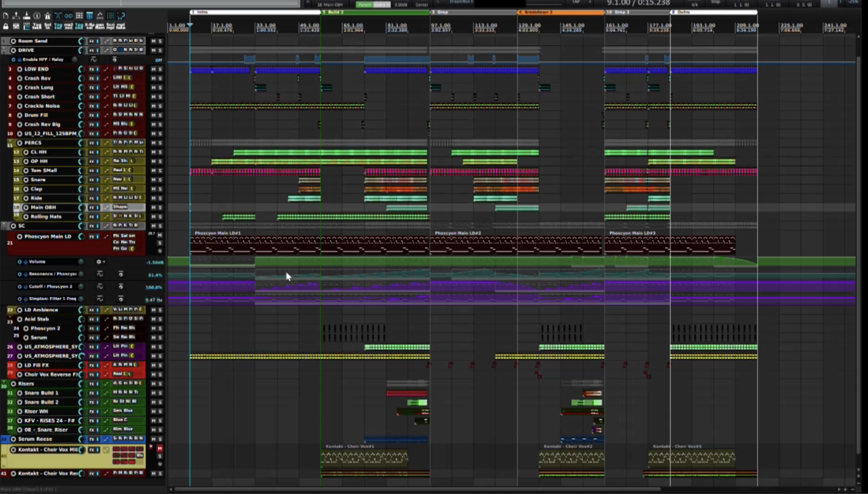
Task: Arm record on Serum track
Action: pos(26,338)
